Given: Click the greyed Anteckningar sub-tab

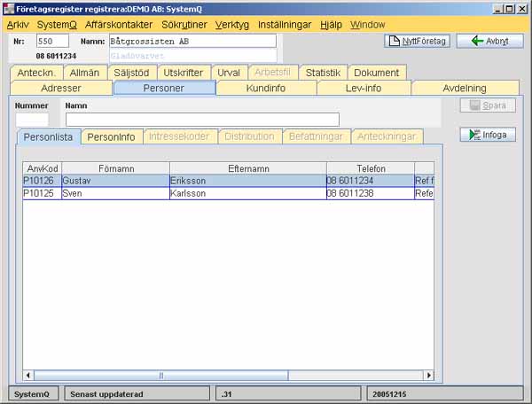Looking at the screenshot, I should coord(387,136).
